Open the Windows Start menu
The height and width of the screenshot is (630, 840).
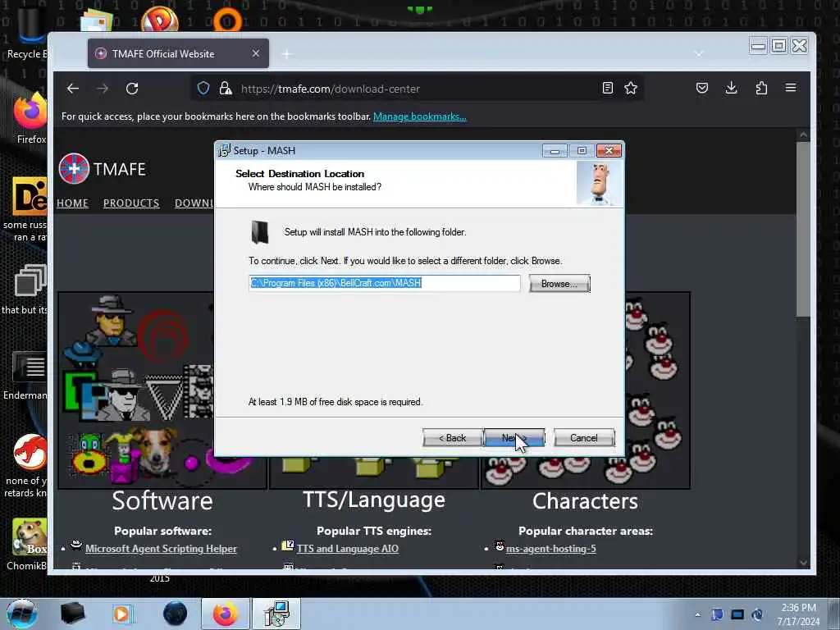(22, 614)
